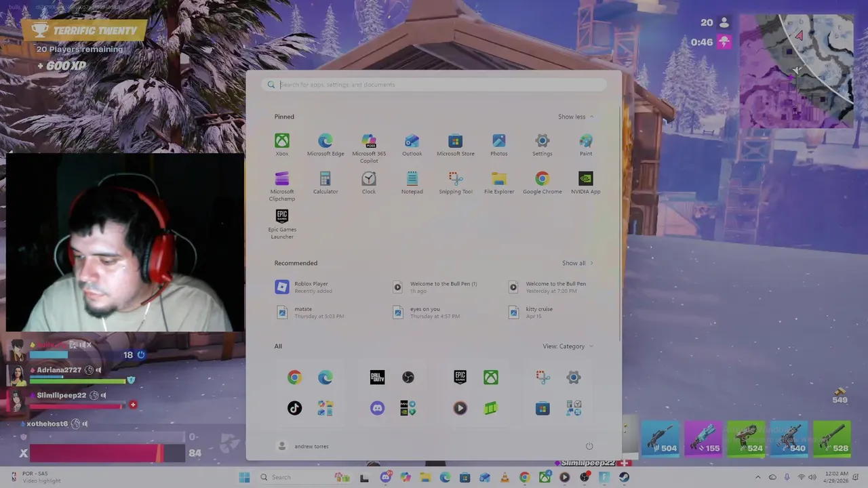868x488 pixels.
Task: Open Microsoft 365 Copilot pinned app
Action: (x=369, y=148)
